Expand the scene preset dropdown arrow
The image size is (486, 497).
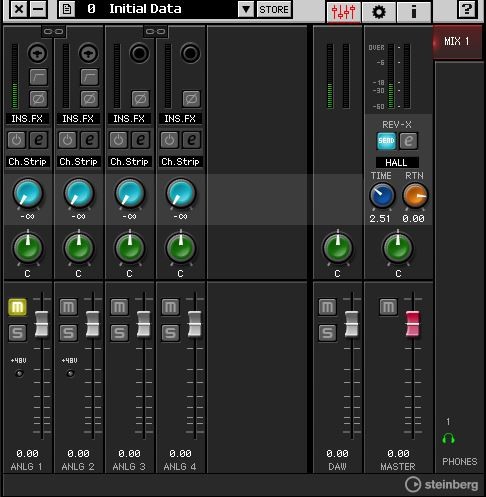click(x=246, y=9)
